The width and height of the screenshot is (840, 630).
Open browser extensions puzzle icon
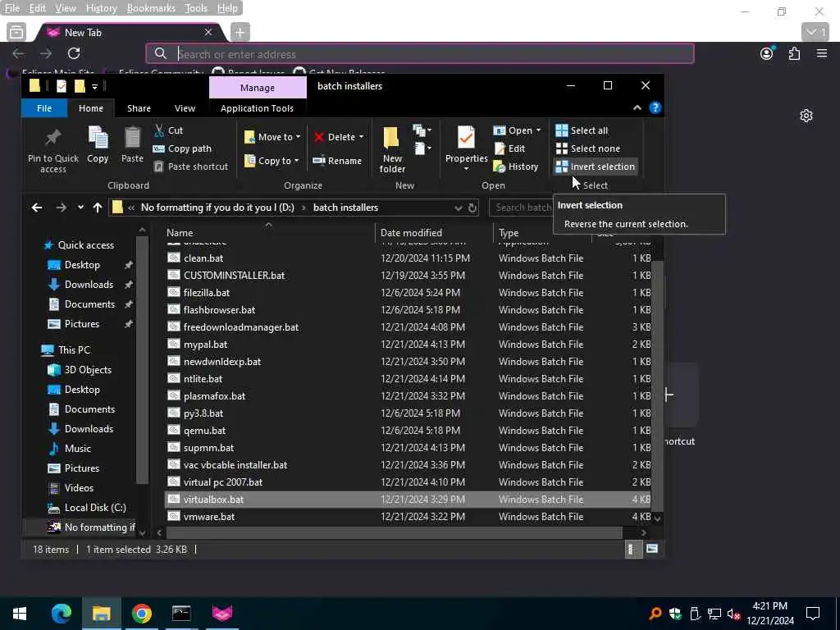pyautogui.click(x=794, y=53)
